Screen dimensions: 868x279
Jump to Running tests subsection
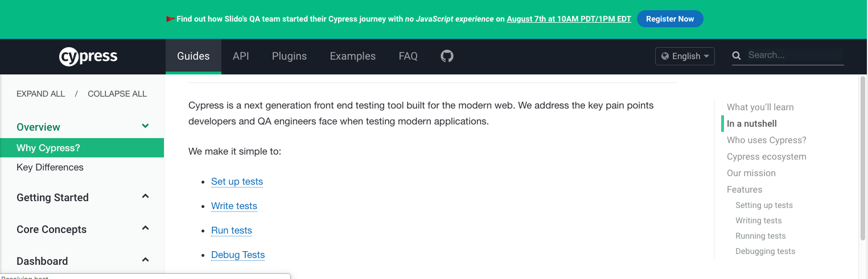[x=760, y=236]
